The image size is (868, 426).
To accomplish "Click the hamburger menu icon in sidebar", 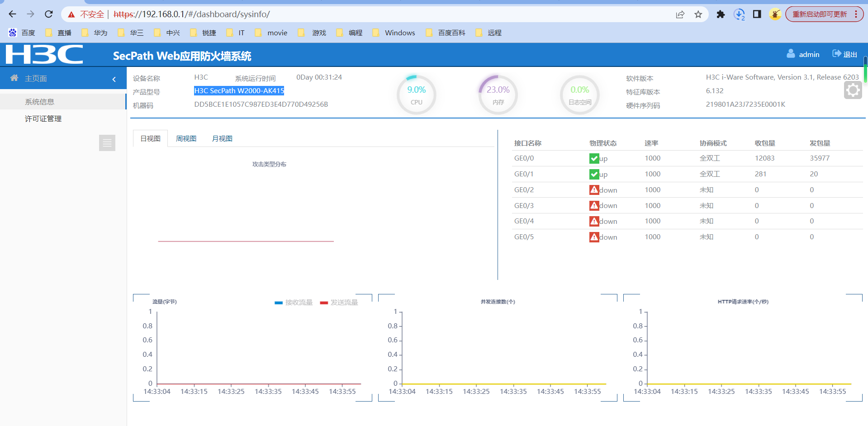I will click(x=107, y=143).
